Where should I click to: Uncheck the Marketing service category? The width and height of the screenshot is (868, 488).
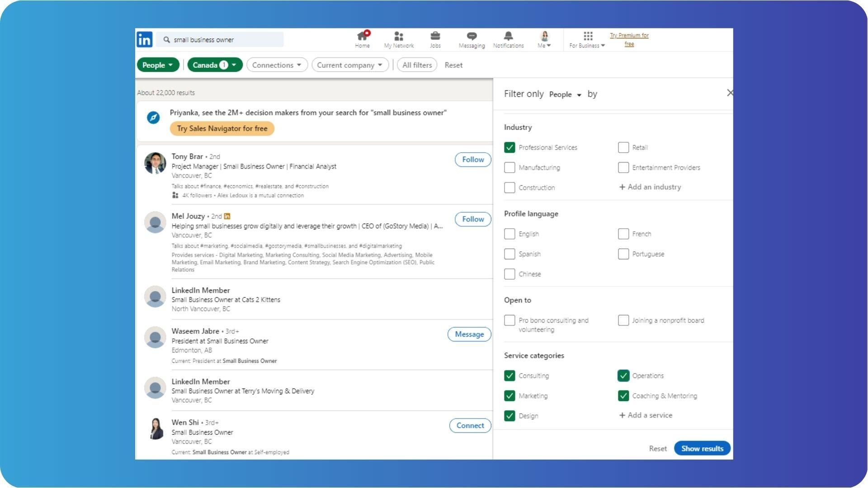coord(509,396)
